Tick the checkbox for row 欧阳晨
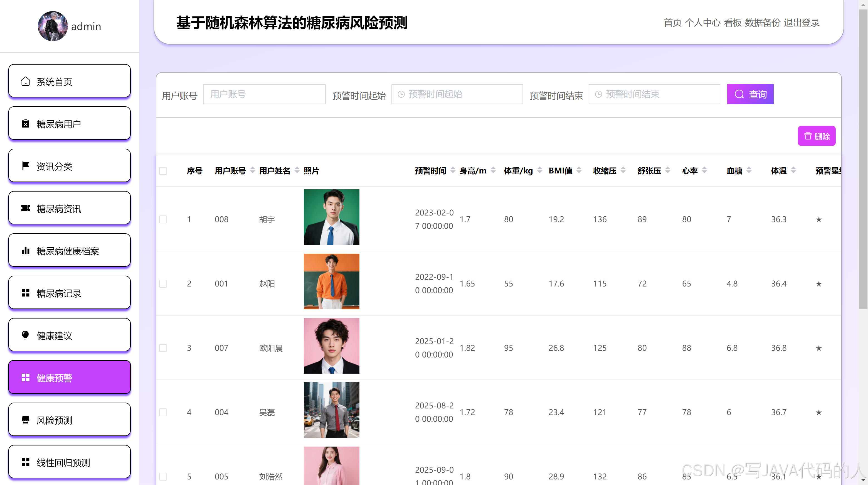868x485 pixels. pyautogui.click(x=163, y=348)
